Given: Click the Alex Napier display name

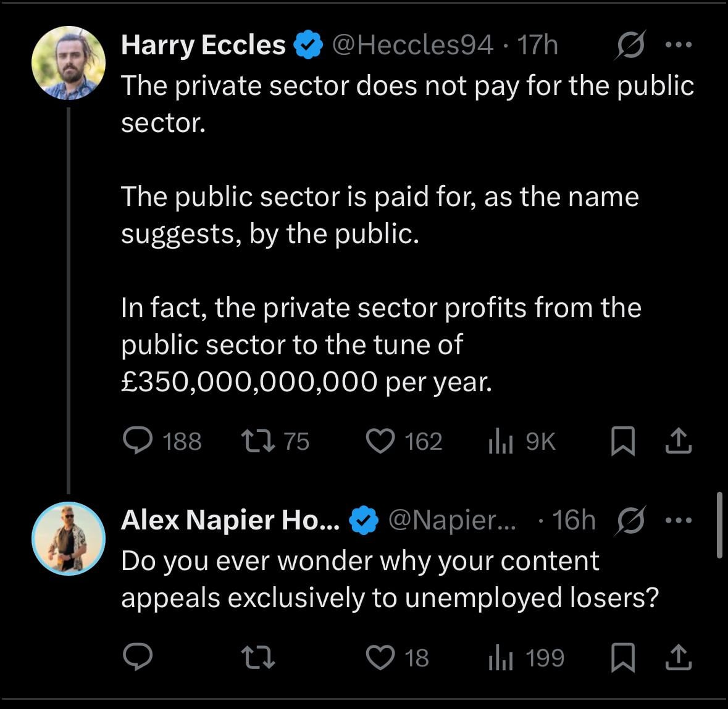Looking at the screenshot, I should pos(230,520).
